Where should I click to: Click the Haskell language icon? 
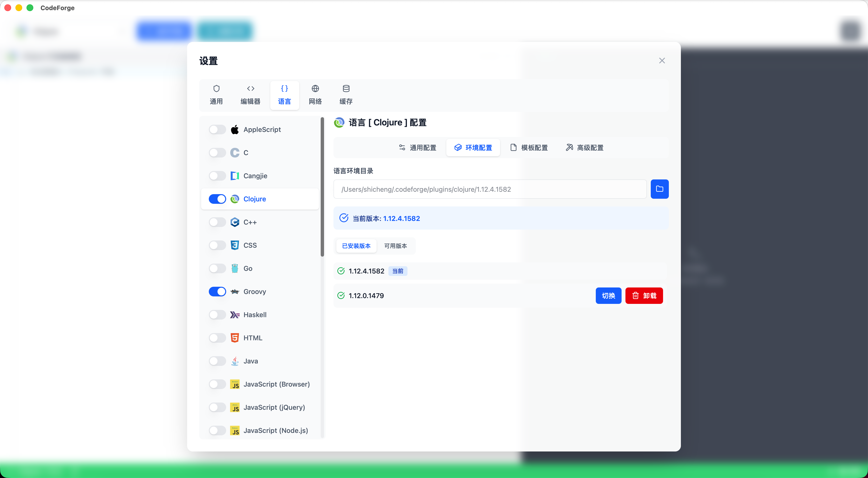235,314
